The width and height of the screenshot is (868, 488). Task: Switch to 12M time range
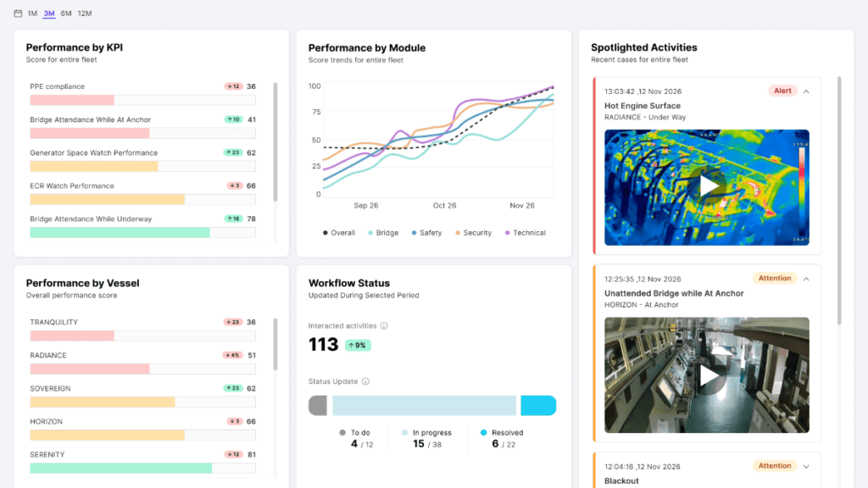pos(85,14)
